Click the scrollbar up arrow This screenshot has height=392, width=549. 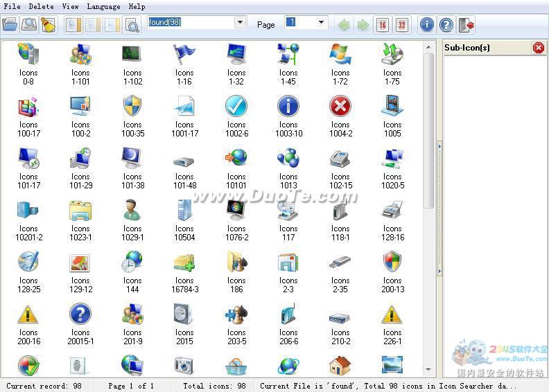(428, 47)
